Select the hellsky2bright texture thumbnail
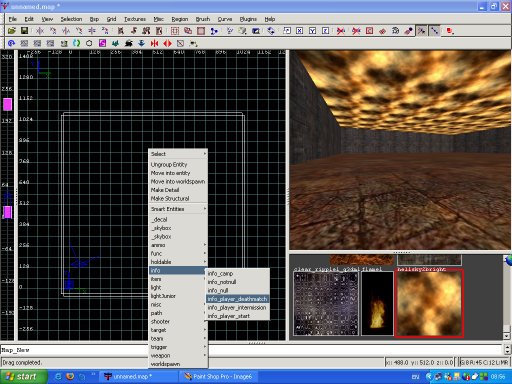The image size is (512, 384). pos(429,303)
